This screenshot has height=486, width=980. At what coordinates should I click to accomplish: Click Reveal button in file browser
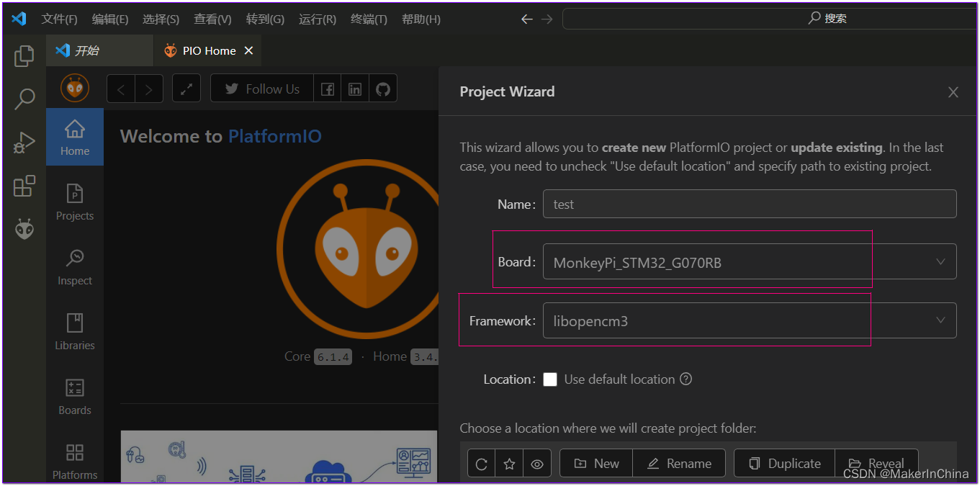[876, 464]
